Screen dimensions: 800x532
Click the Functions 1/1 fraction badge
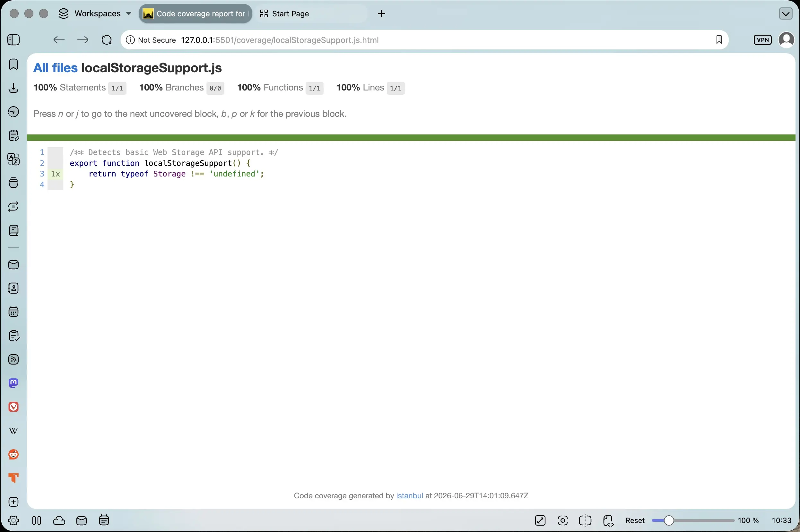[x=314, y=88]
